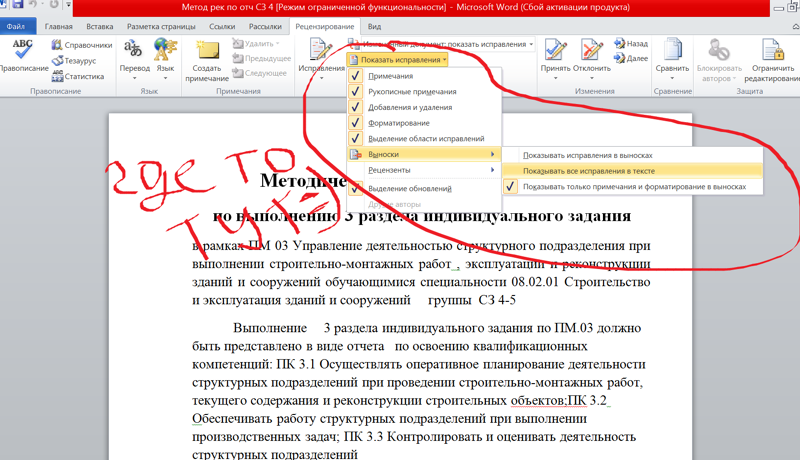Open Показать исправления dropdown
Screen dimensions: 800x460
[397, 60]
